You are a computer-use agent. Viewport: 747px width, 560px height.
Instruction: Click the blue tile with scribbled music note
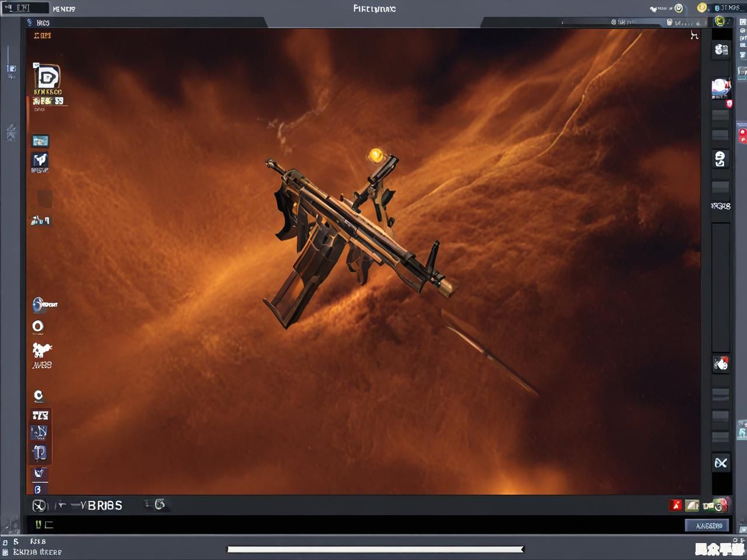point(39,432)
